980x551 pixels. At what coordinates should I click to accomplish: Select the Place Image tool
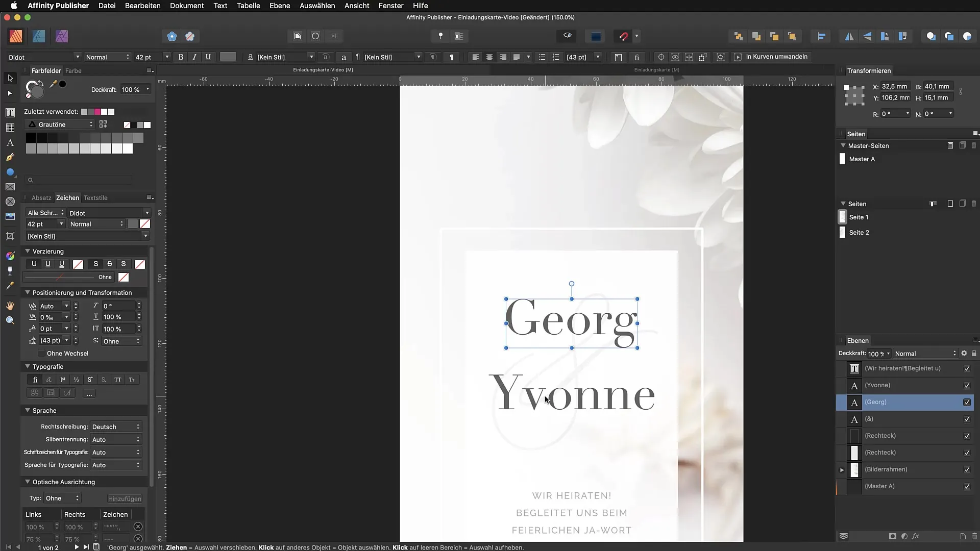point(10,216)
